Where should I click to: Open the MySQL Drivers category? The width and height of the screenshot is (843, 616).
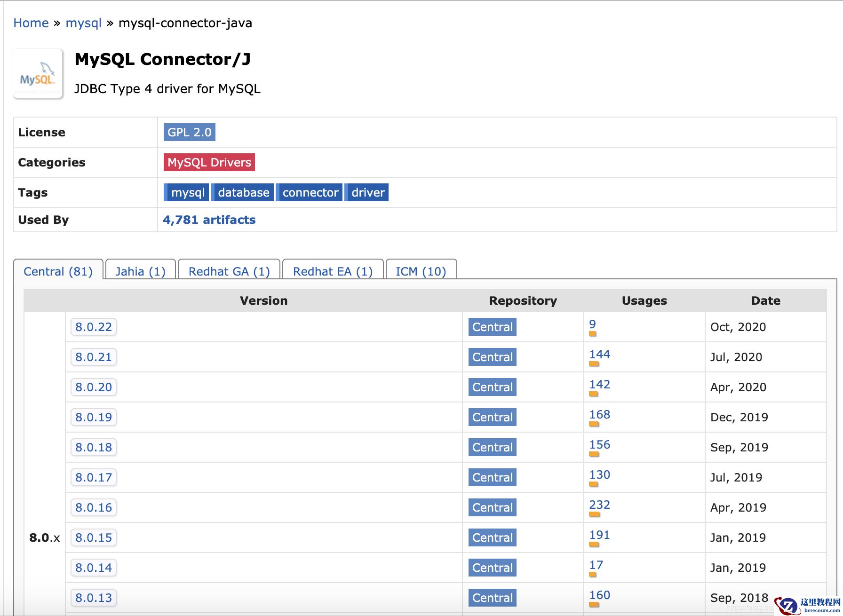coord(209,162)
